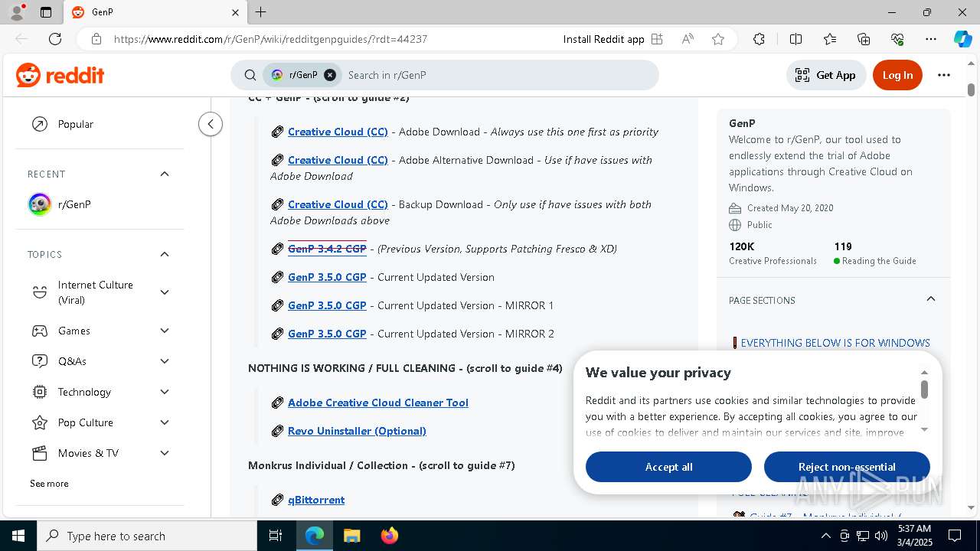Click EVERYTHING BELOW IS FOR WINDOWS section link

point(835,343)
